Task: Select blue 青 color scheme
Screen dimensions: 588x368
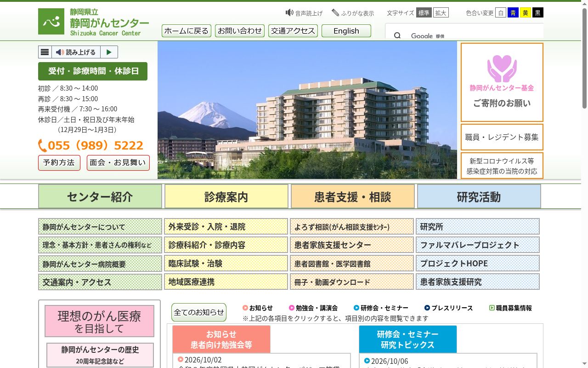Action: point(513,13)
